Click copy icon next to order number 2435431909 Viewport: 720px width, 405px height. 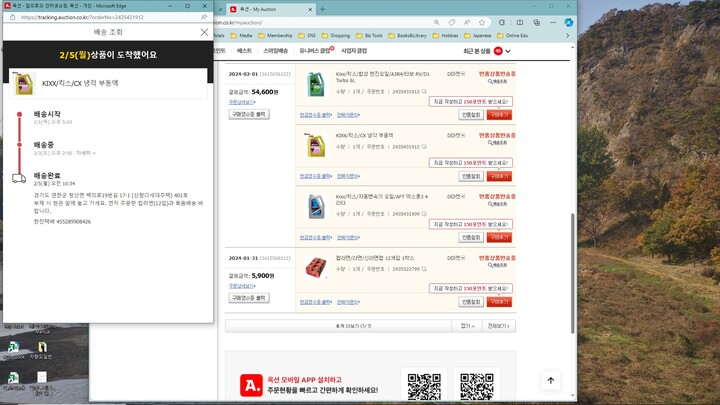[424, 214]
